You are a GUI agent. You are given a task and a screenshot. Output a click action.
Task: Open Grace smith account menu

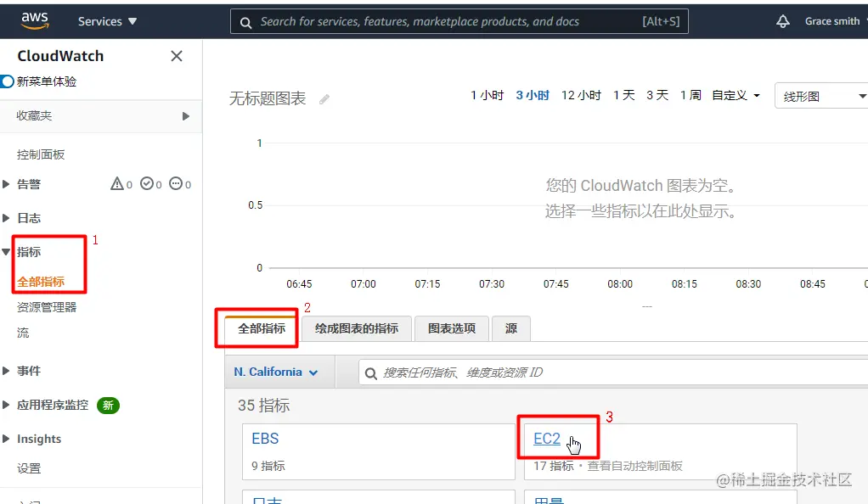[x=832, y=21]
